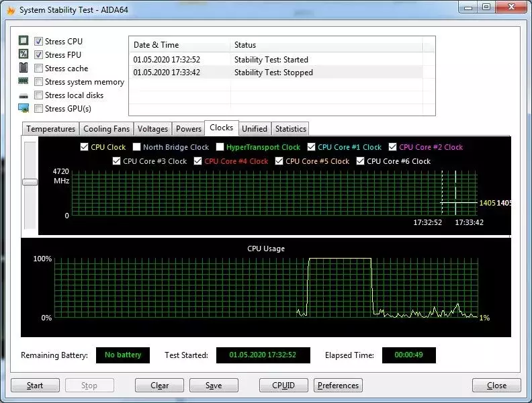Click the Date & Time column header

179,45
